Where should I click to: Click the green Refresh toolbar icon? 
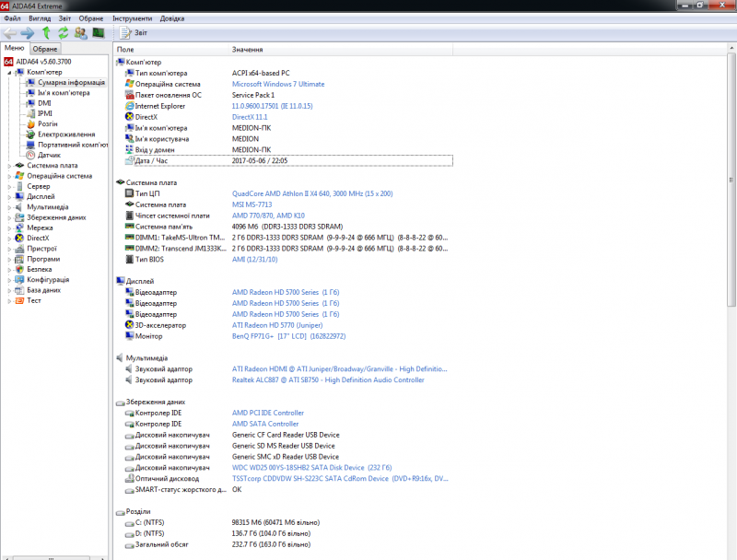(x=63, y=33)
